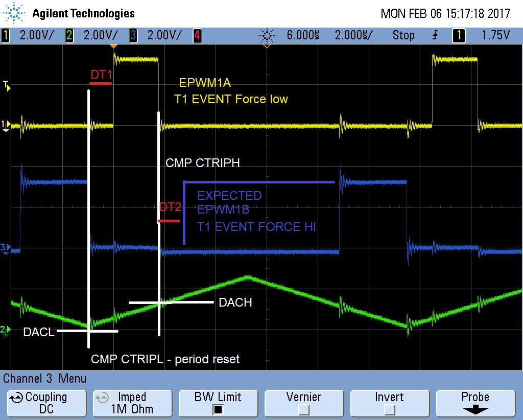Viewport: 523px width, 420px height.
Task: Click the channel 2 ground level marker
Action: (x=5, y=331)
